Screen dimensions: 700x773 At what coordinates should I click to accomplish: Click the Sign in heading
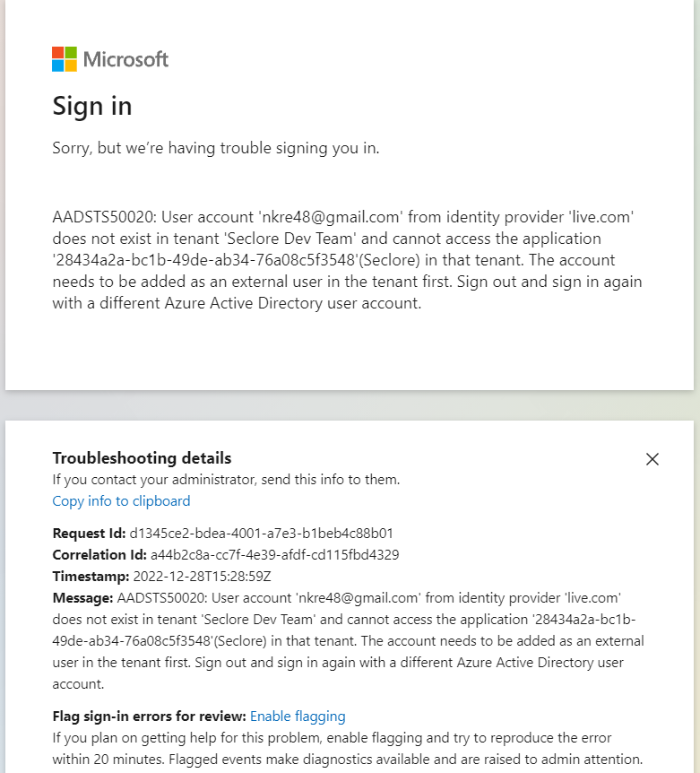point(92,106)
